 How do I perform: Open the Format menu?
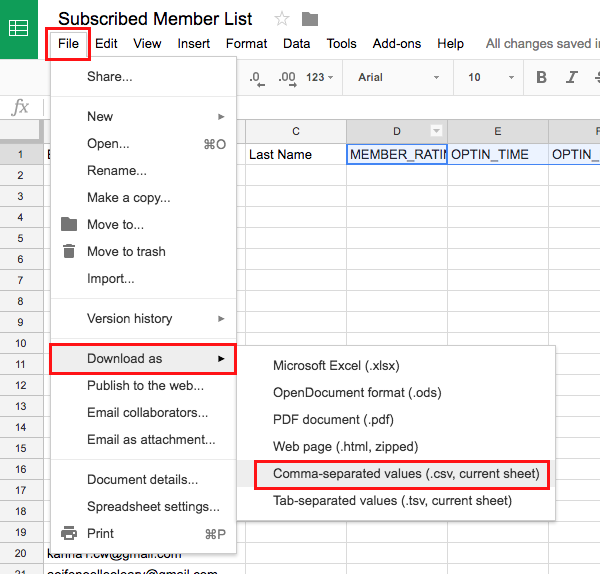(x=246, y=44)
